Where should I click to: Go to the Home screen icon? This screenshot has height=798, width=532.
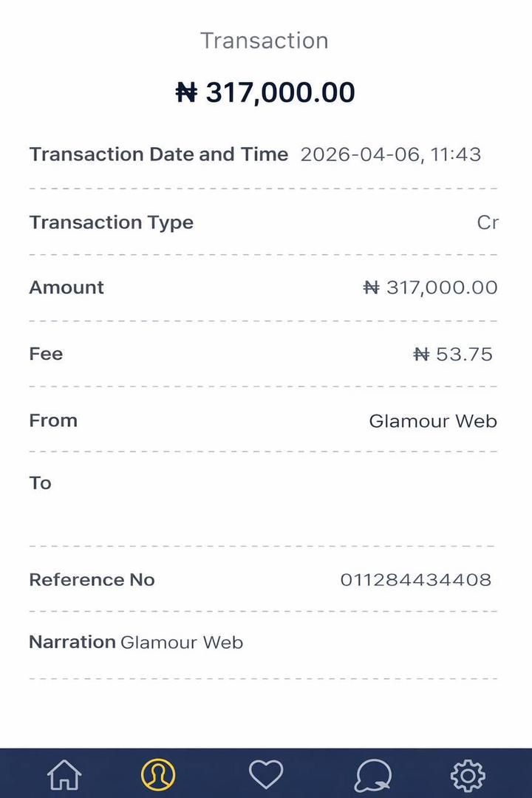click(x=64, y=775)
